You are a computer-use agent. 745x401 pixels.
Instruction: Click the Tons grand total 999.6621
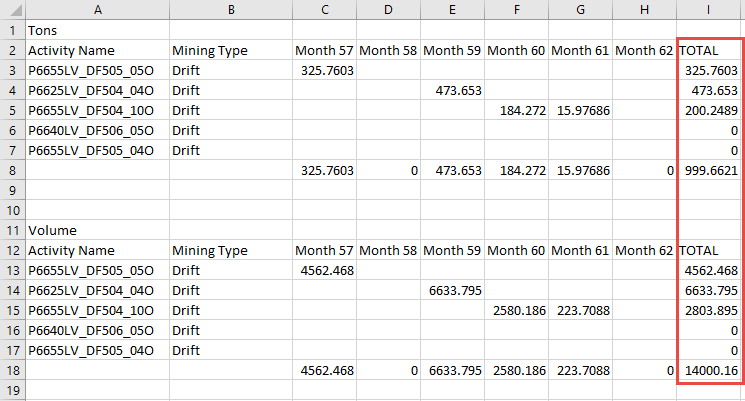pyautogui.click(x=709, y=171)
